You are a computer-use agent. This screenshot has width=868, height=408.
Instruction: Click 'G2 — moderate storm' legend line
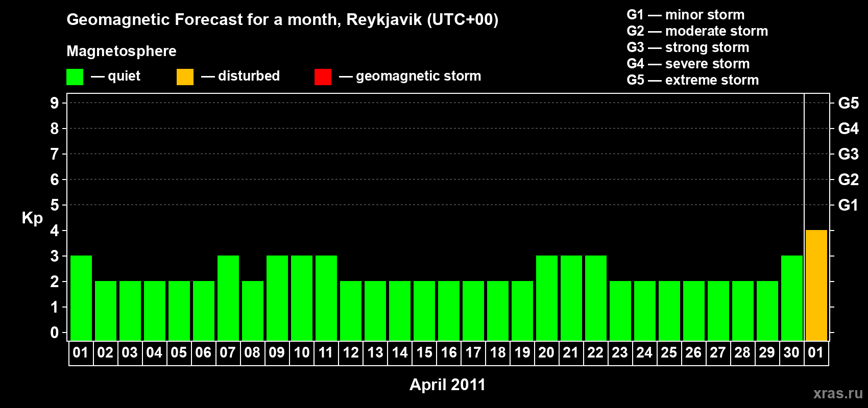click(x=697, y=31)
